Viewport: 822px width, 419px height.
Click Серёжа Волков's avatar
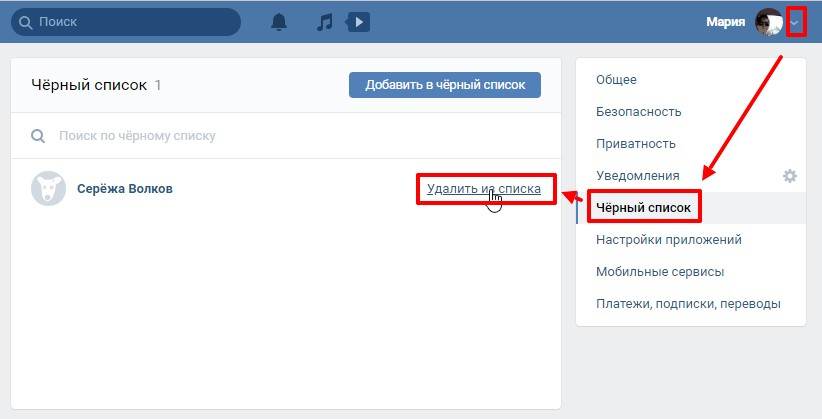coord(49,188)
